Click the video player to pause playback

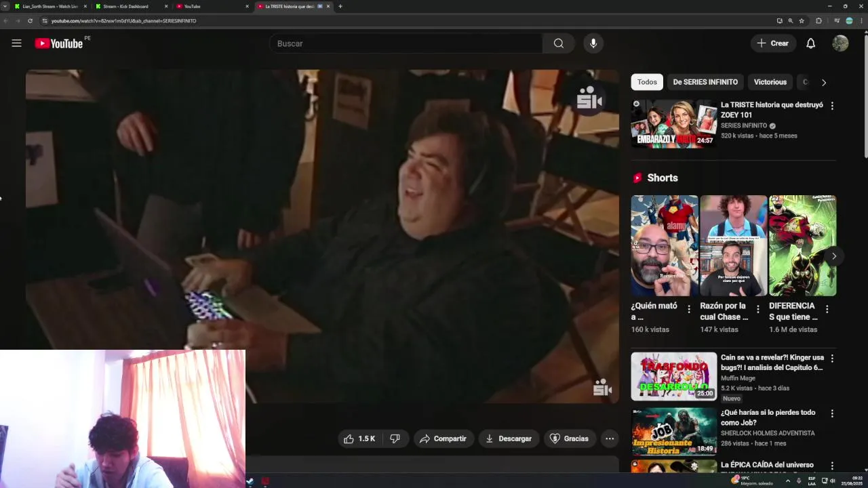(322, 237)
